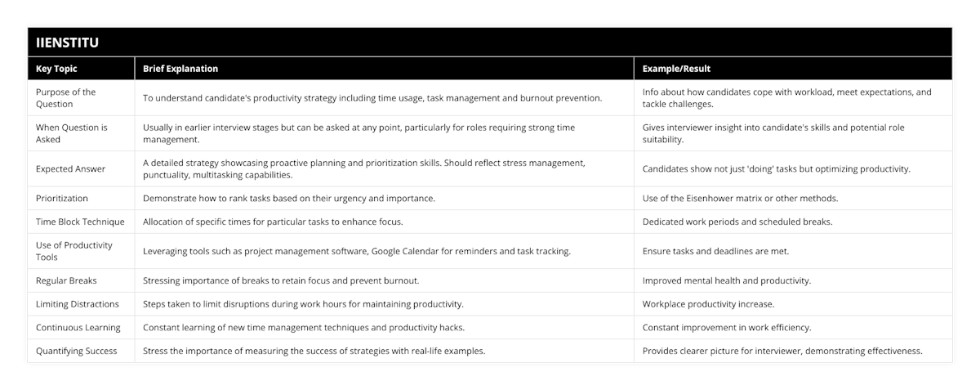Click the Quantifying Success row label
The height and width of the screenshot is (390, 980).
(x=76, y=351)
